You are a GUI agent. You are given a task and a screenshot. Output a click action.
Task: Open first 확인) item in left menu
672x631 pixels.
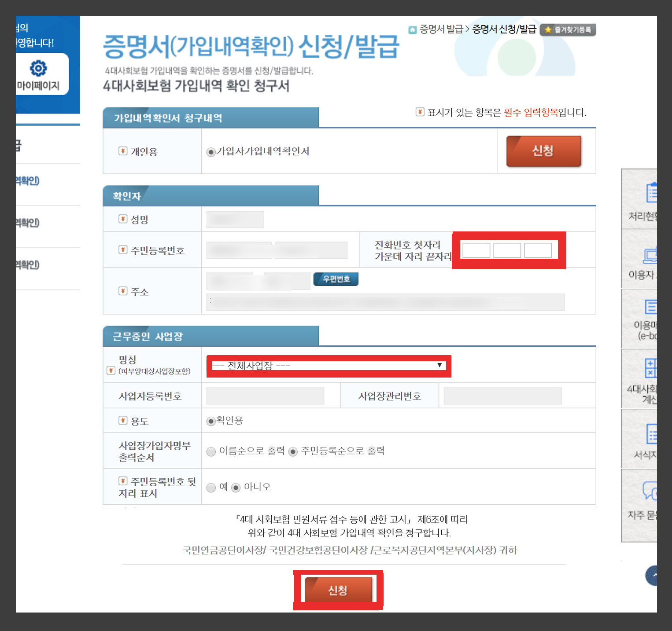(x=27, y=181)
